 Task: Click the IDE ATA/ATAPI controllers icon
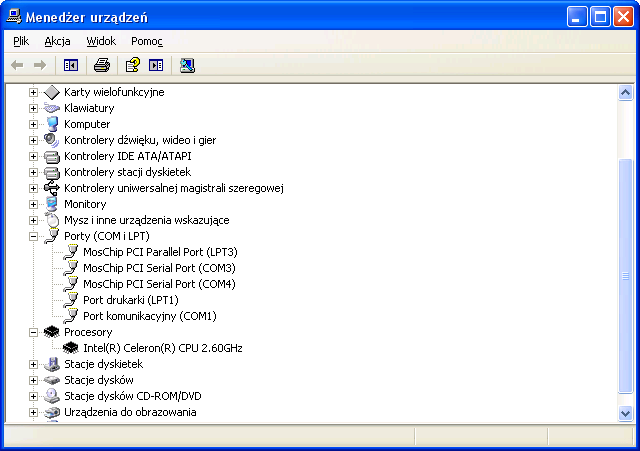click(51, 156)
